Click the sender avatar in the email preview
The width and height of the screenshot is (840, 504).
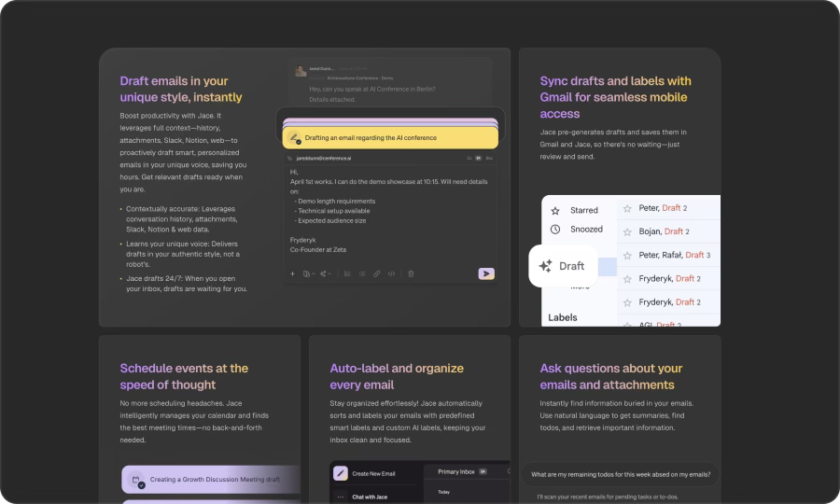click(301, 71)
